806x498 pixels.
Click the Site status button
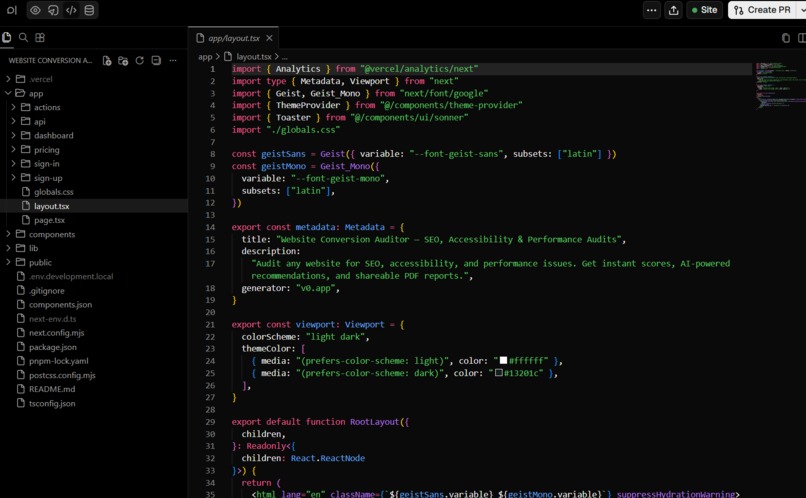coord(704,10)
